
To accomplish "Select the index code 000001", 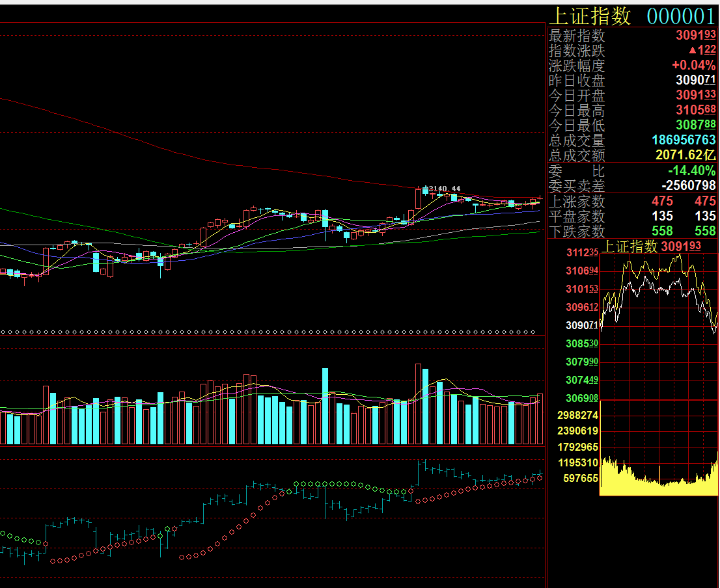I will coord(682,16).
